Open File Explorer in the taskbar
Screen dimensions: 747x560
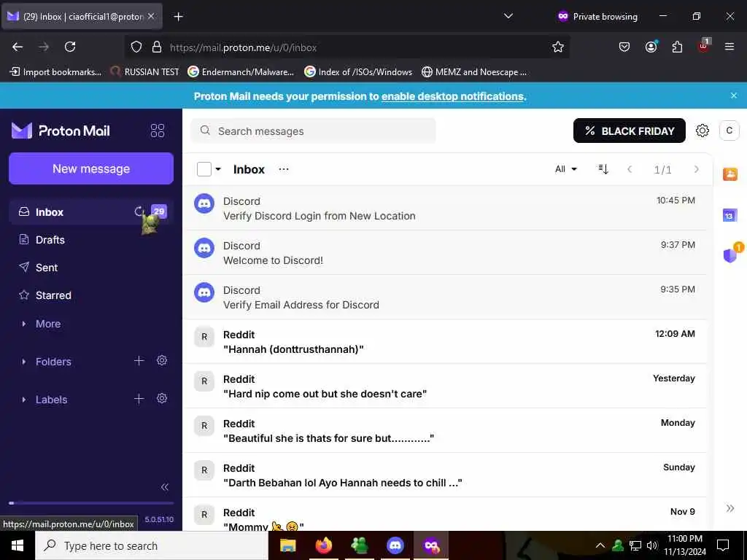tap(287, 545)
